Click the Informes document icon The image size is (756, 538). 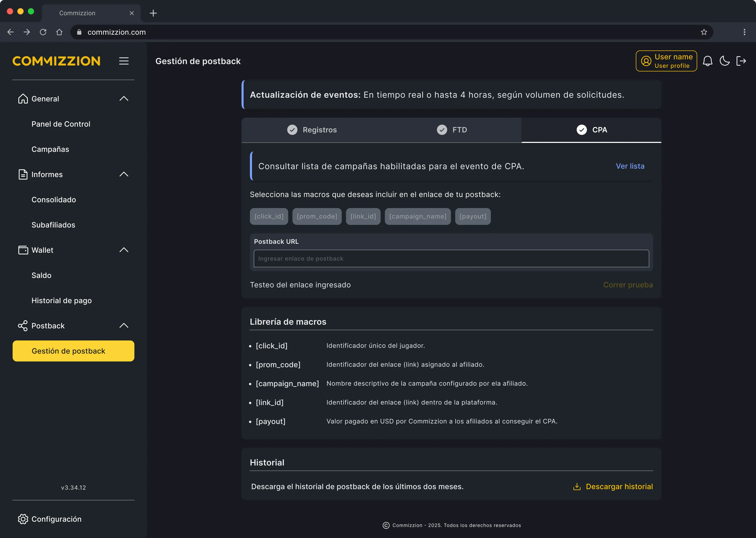pyautogui.click(x=23, y=174)
